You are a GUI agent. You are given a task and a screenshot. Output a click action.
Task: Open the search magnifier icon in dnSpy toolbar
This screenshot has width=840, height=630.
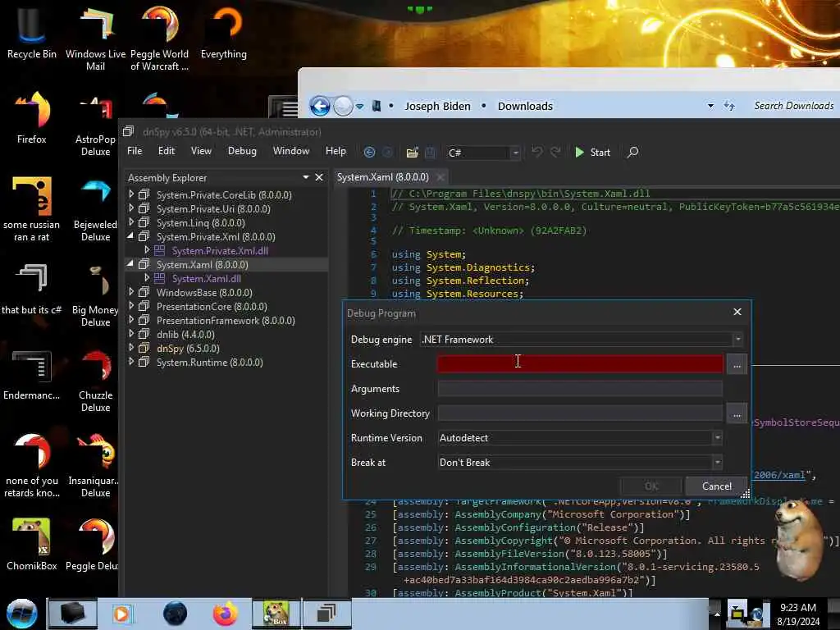pyautogui.click(x=632, y=152)
